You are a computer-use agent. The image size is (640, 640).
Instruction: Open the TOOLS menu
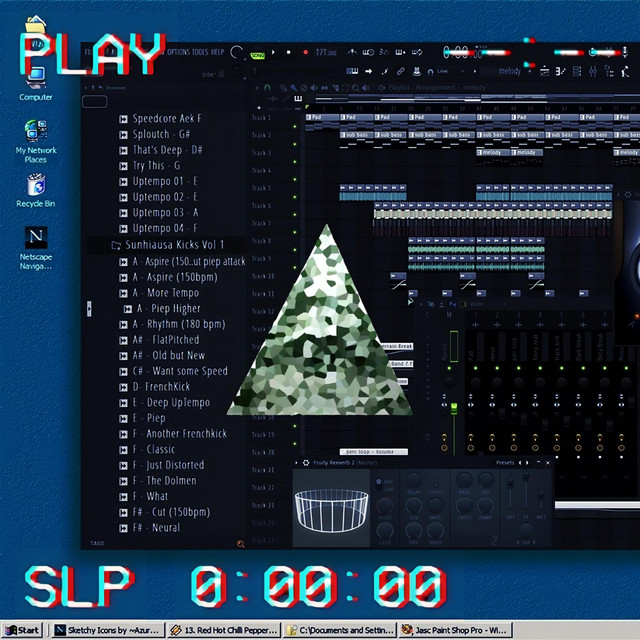click(x=200, y=52)
